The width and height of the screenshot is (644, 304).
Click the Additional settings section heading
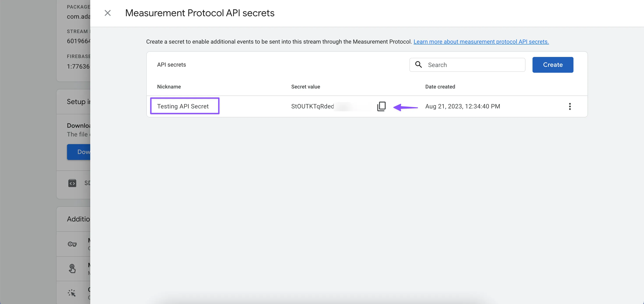78,219
